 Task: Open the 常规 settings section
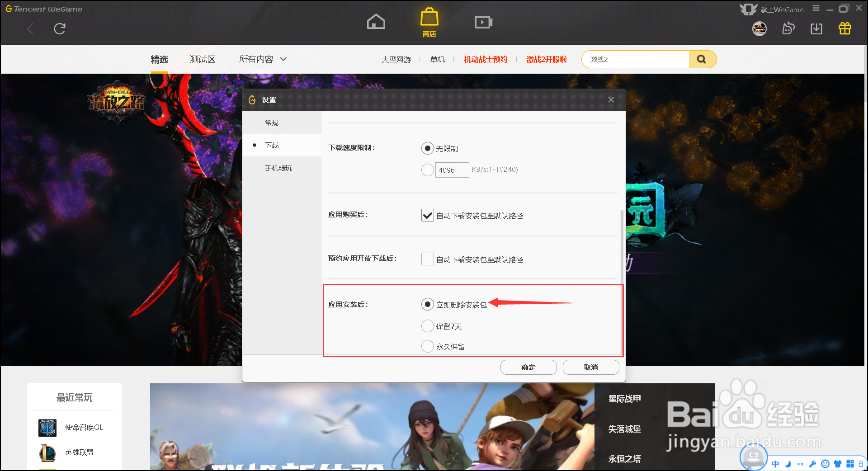click(282, 122)
